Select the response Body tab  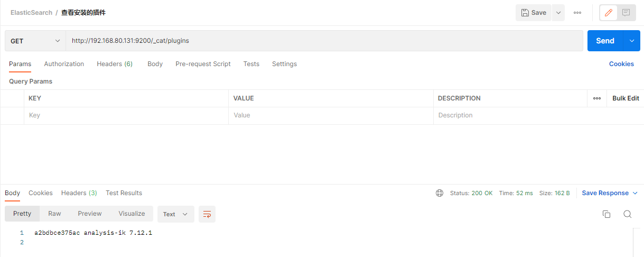click(12, 193)
